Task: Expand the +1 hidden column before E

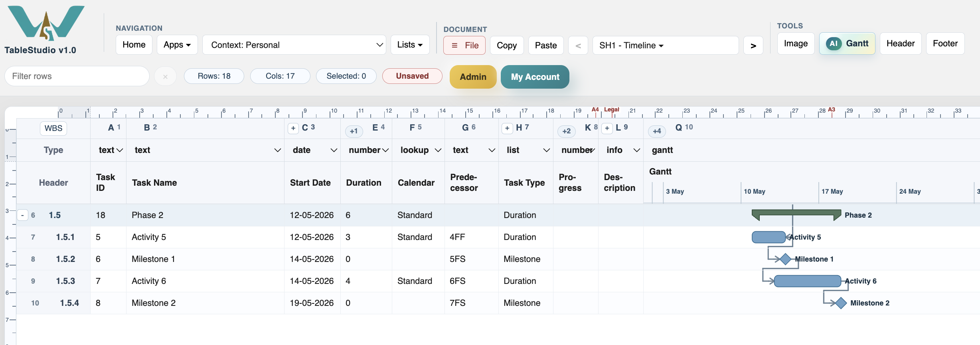Action: tap(354, 131)
